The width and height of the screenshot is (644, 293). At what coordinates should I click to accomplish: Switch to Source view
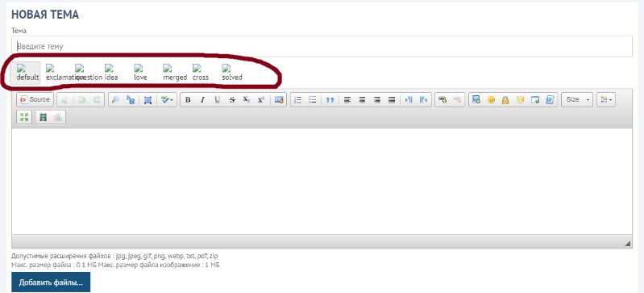(x=35, y=99)
